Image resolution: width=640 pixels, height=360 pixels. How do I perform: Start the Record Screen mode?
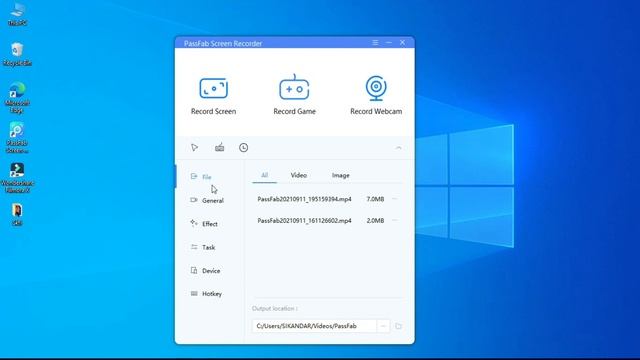(213, 96)
